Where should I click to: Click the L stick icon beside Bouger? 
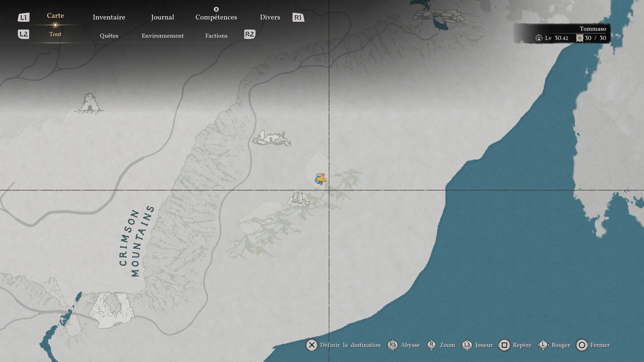[x=543, y=345]
